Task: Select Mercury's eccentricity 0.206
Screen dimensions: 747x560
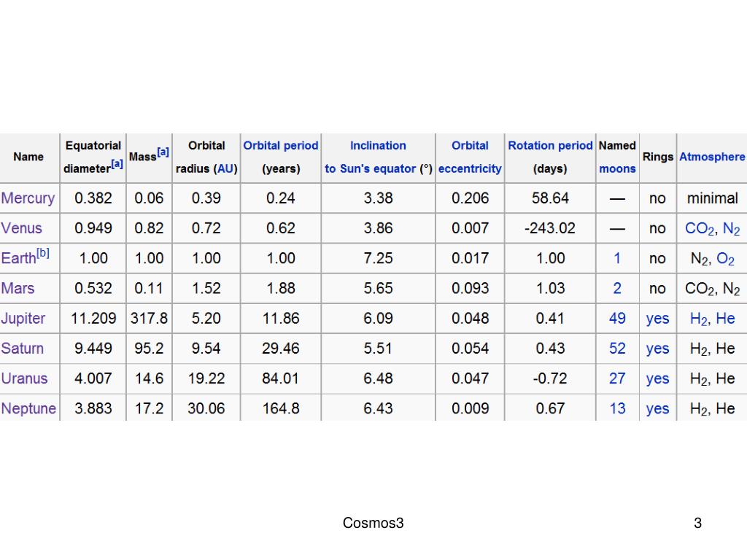Action: (471, 198)
